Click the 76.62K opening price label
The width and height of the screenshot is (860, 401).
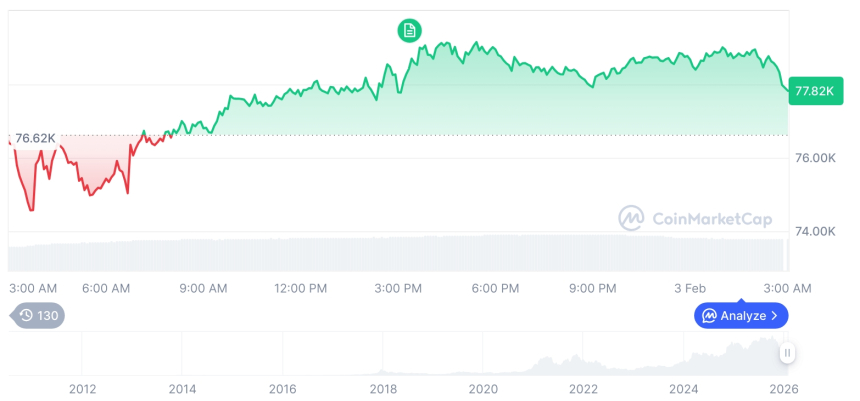point(35,138)
